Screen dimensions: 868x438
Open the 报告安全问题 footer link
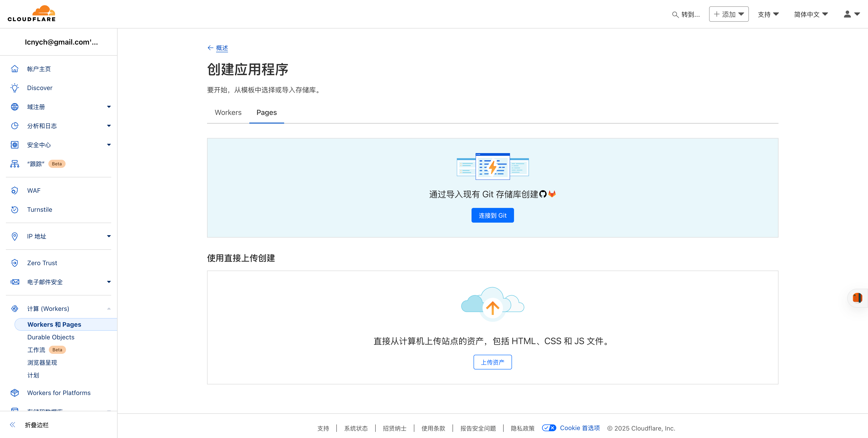pyautogui.click(x=478, y=428)
